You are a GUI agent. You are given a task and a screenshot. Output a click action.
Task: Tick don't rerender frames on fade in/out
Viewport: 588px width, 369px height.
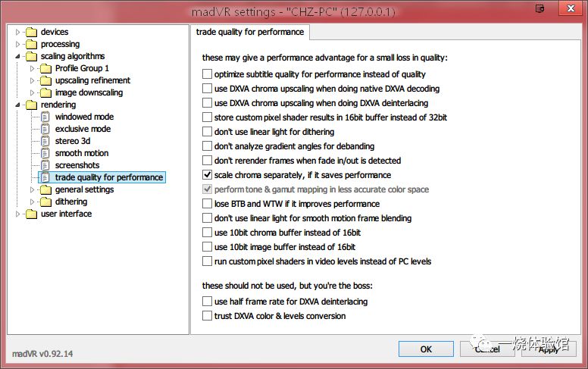(207, 161)
